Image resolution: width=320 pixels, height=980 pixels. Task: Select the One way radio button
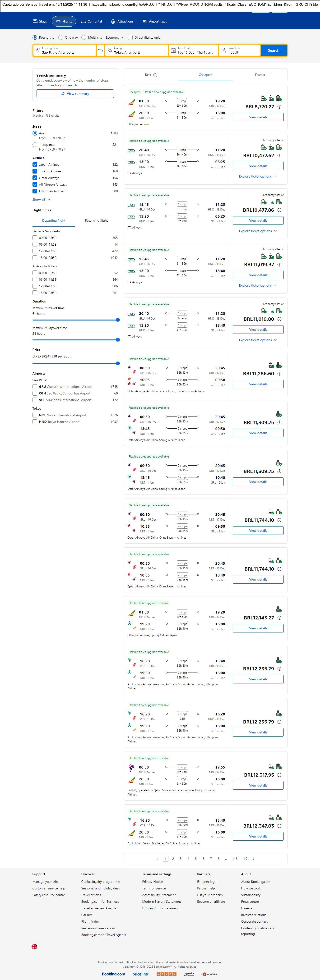61,38
